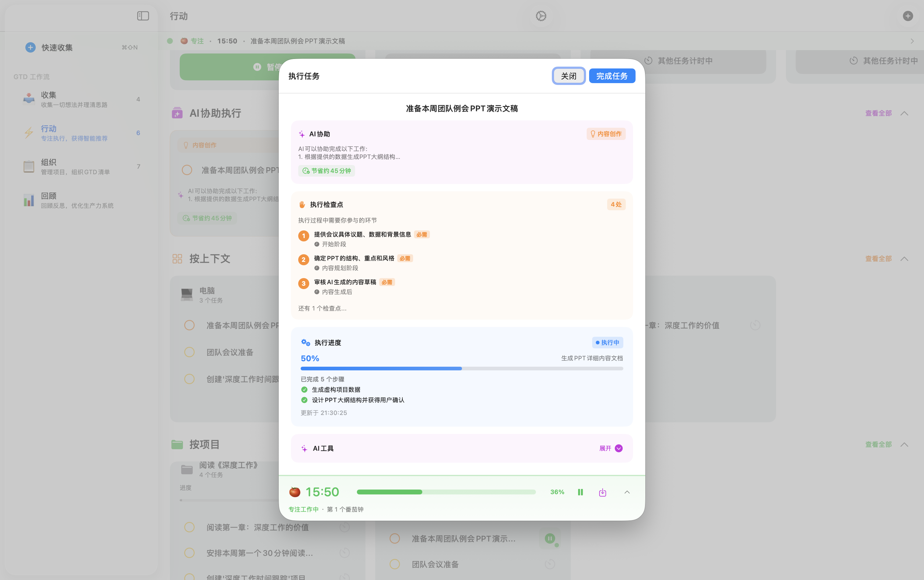Click the 组织 clipboard icon in sidebar
Screen dimensions: 924x580
[29, 167]
